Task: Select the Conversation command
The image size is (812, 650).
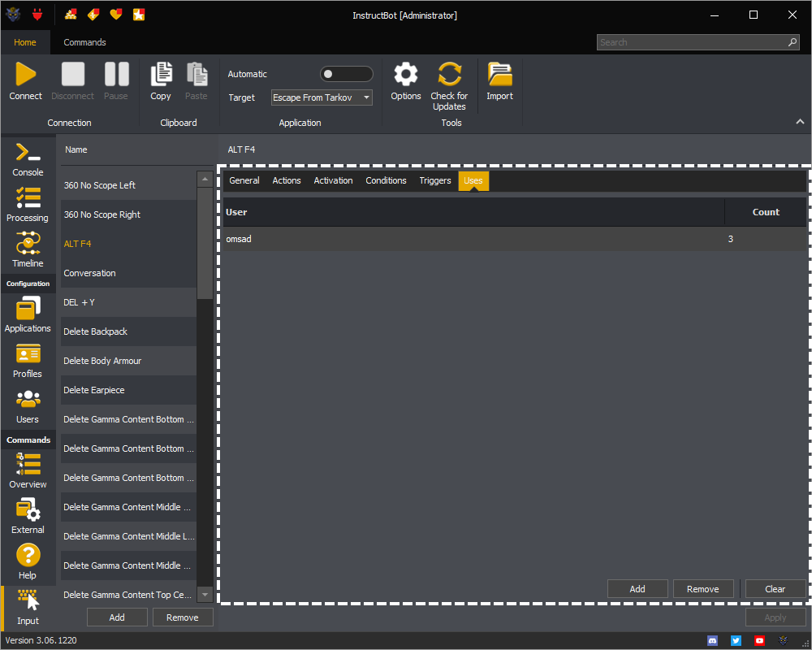Action: point(128,273)
